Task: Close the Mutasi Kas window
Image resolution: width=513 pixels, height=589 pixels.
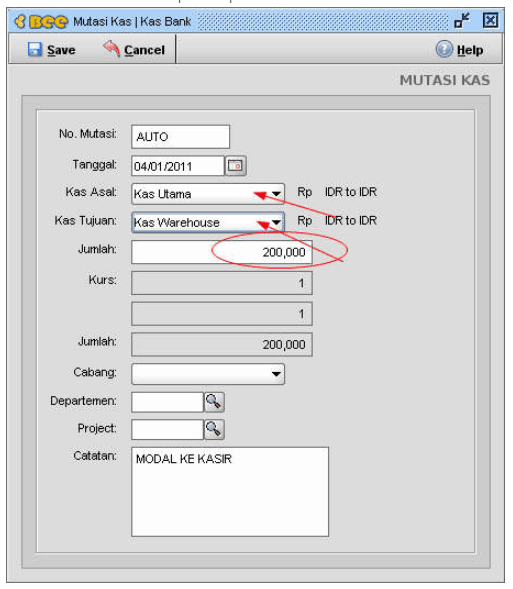Action: 490,20
